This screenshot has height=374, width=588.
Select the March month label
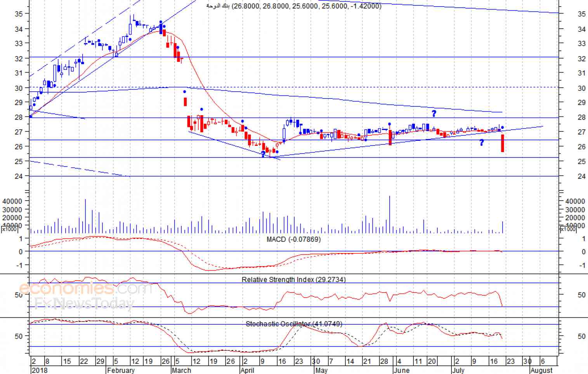181,370
